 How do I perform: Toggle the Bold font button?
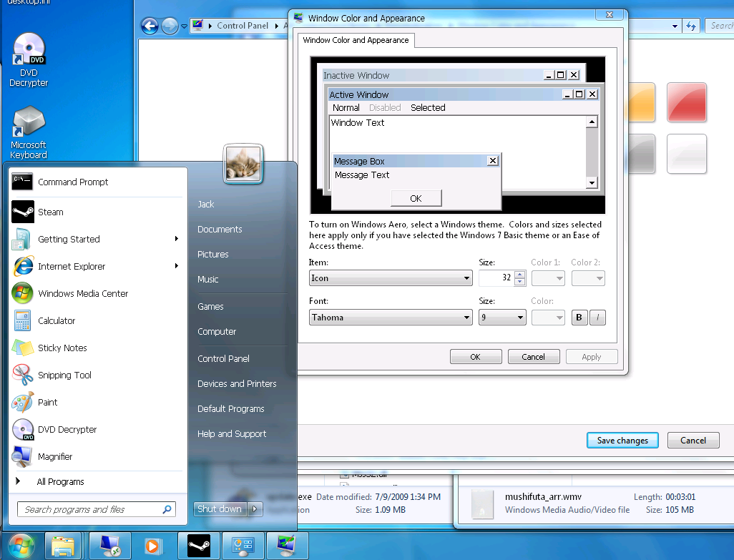(579, 318)
